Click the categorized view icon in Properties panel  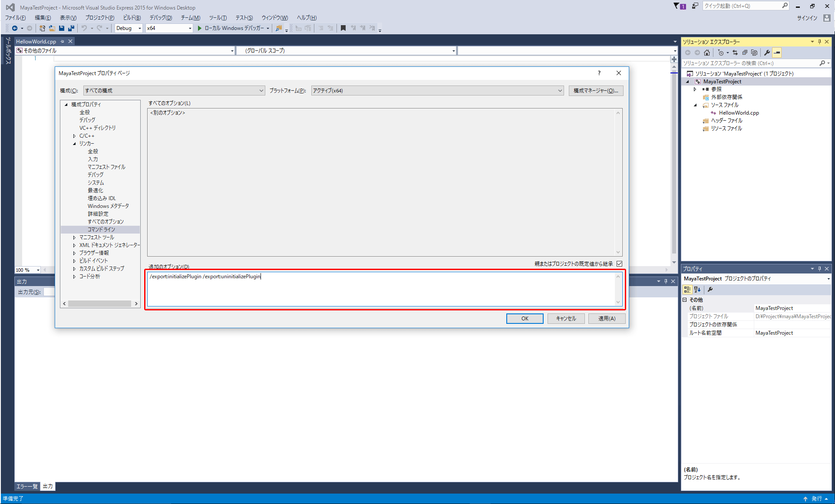[687, 290]
